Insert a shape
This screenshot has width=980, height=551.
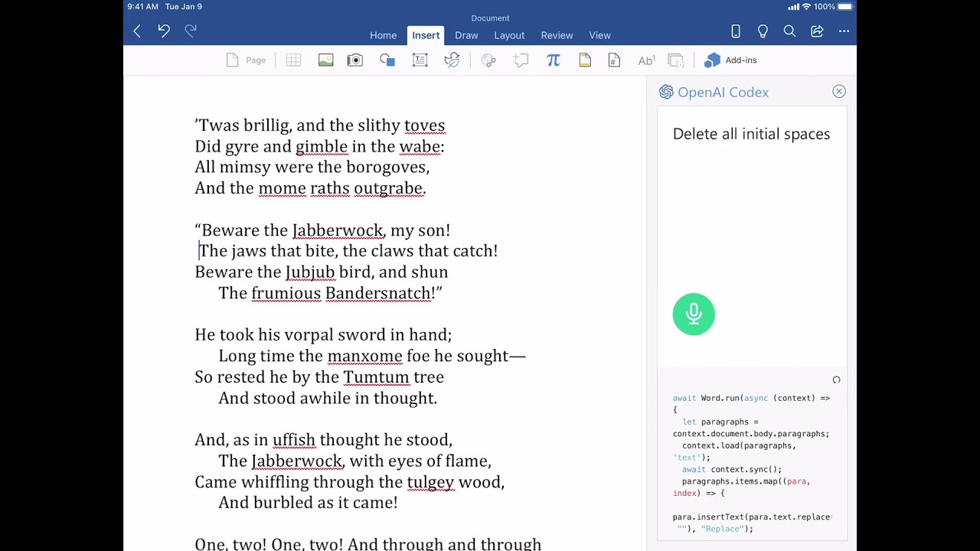(x=387, y=60)
